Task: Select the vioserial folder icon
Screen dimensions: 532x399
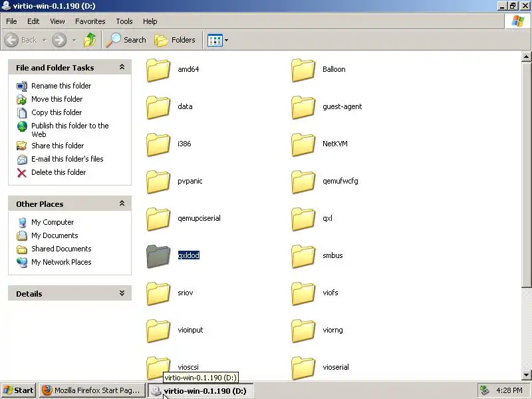Action: coord(303,368)
